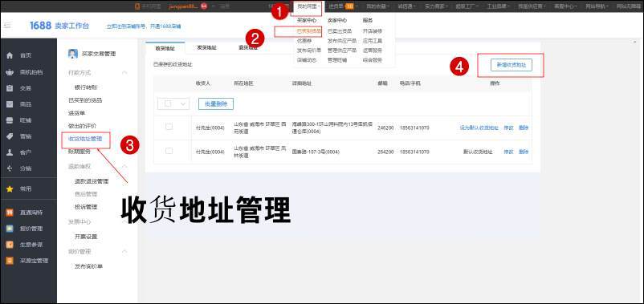The width and height of the screenshot is (644, 304).
Task: Click the orange icon in the last sidebar row
Action: click(x=10, y=261)
